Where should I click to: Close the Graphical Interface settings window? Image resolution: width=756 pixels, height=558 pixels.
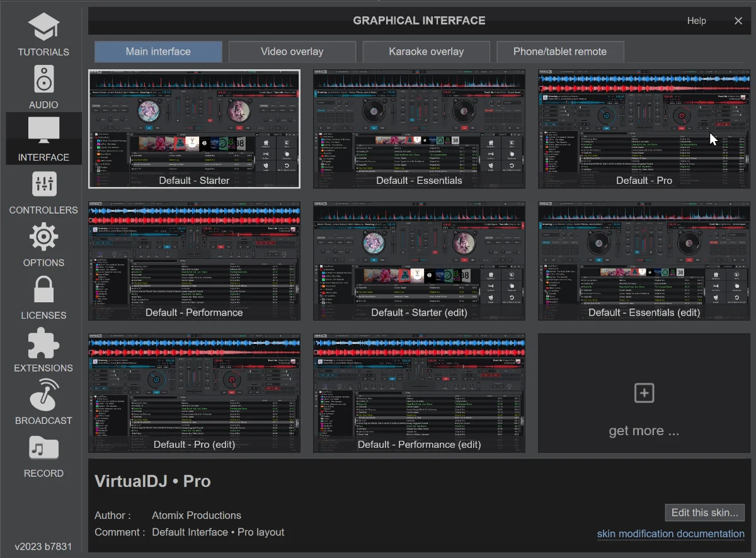click(738, 21)
